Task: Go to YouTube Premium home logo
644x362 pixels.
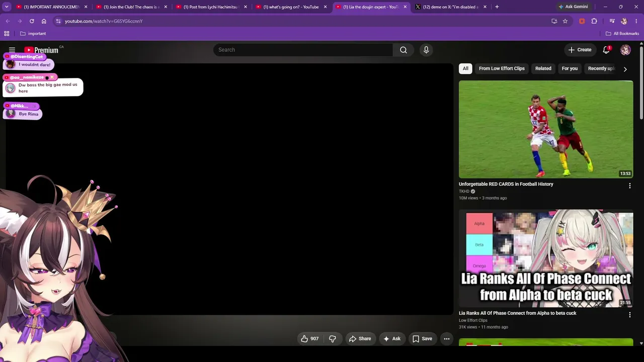Action: click(x=41, y=50)
